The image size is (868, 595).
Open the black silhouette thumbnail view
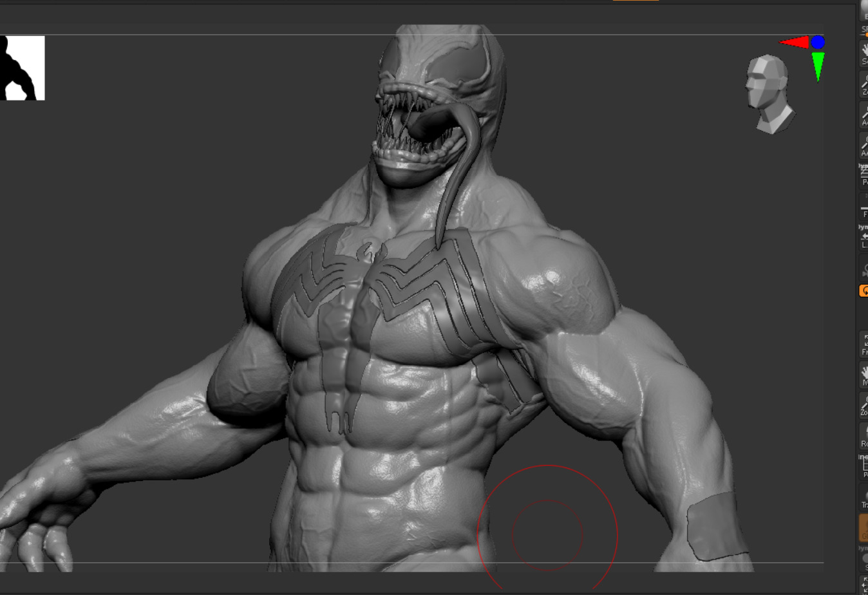[23, 68]
